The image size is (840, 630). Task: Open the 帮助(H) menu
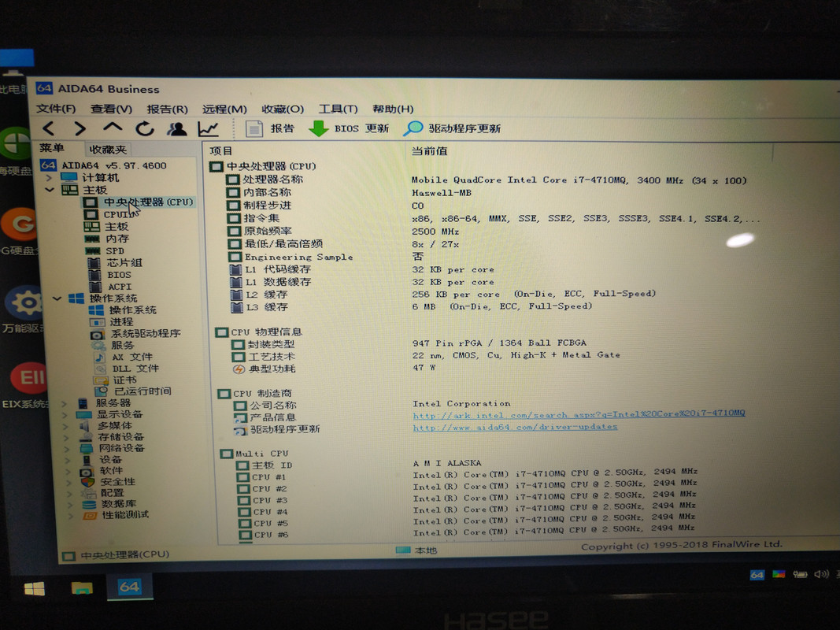[x=393, y=109]
